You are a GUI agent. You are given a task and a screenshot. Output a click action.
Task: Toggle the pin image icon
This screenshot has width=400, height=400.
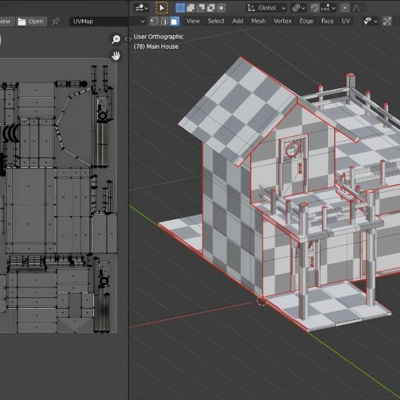pyautogui.click(x=56, y=21)
